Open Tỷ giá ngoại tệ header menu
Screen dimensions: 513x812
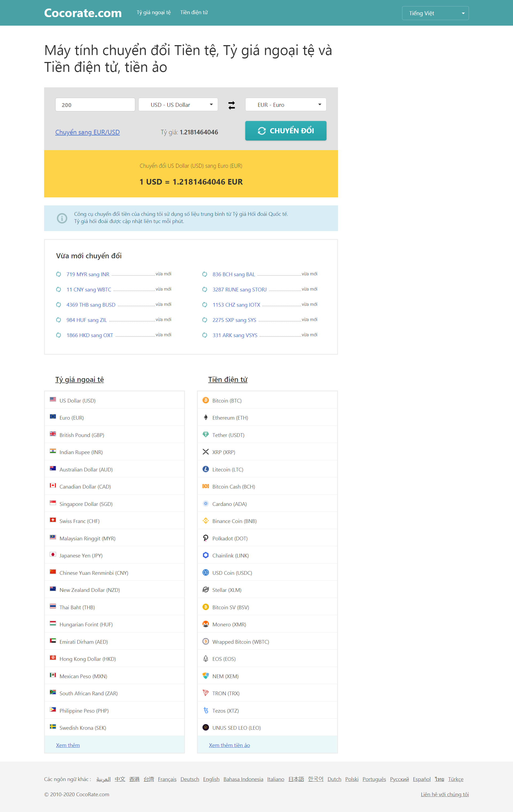153,13
